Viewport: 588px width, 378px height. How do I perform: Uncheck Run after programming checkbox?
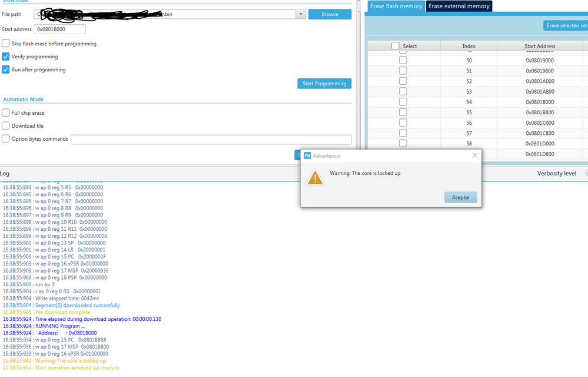pyautogui.click(x=6, y=69)
